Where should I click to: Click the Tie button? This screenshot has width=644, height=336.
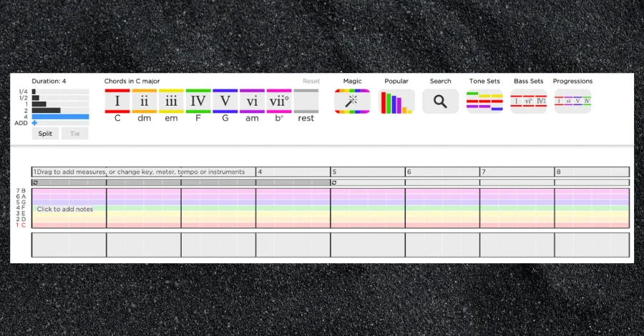[74, 134]
